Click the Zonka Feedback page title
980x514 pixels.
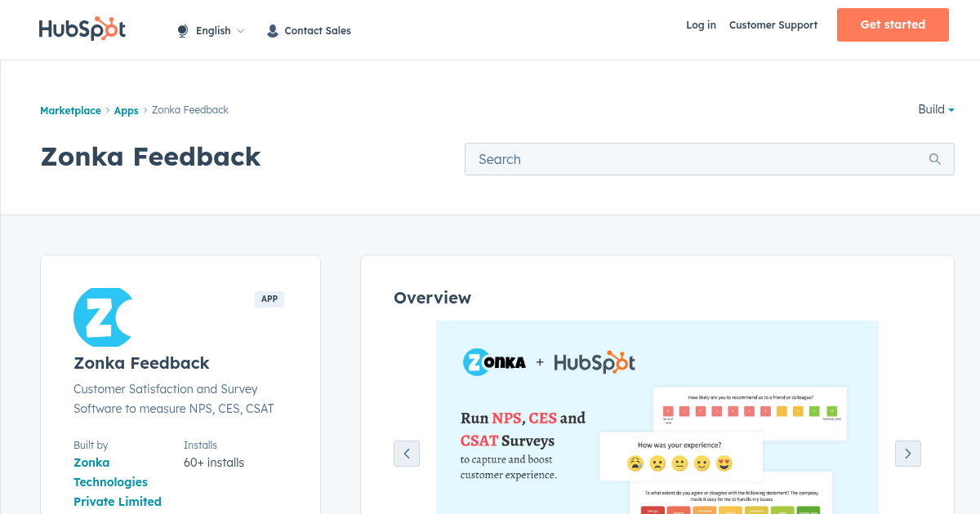pos(151,157)
